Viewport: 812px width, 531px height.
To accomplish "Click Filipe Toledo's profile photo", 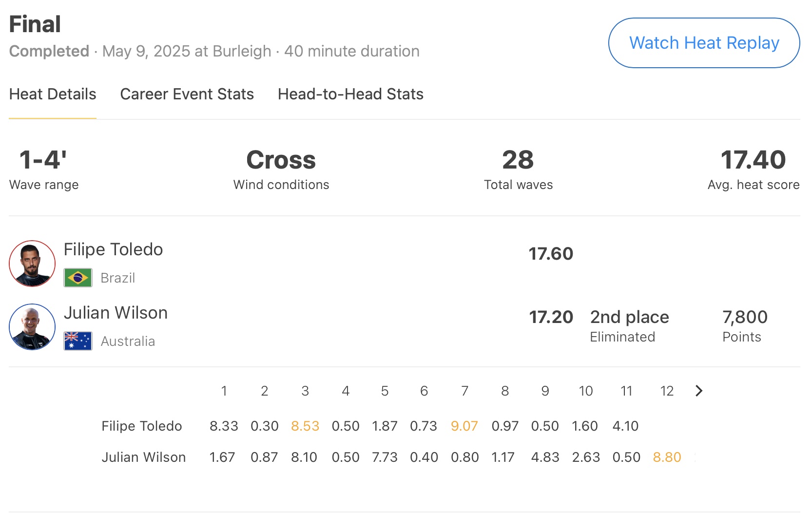I will [x=32, y=264].
